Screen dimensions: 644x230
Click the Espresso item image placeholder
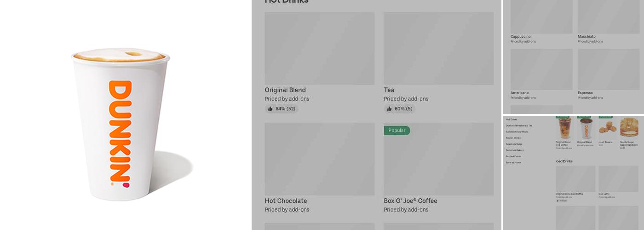tap(609, 69)
